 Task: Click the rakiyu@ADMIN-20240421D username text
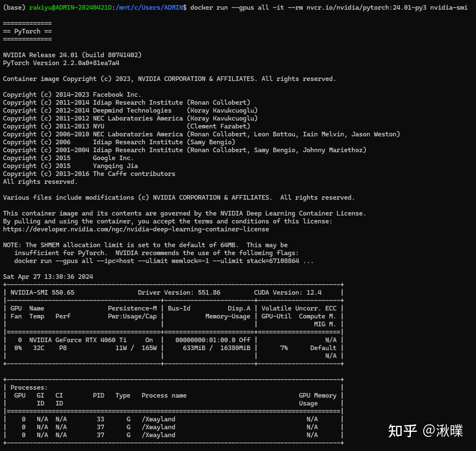click(x=71, y=8)
